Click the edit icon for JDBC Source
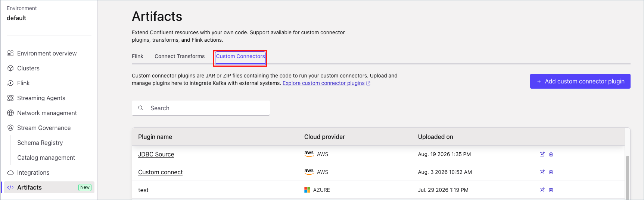 coord(542,154)
